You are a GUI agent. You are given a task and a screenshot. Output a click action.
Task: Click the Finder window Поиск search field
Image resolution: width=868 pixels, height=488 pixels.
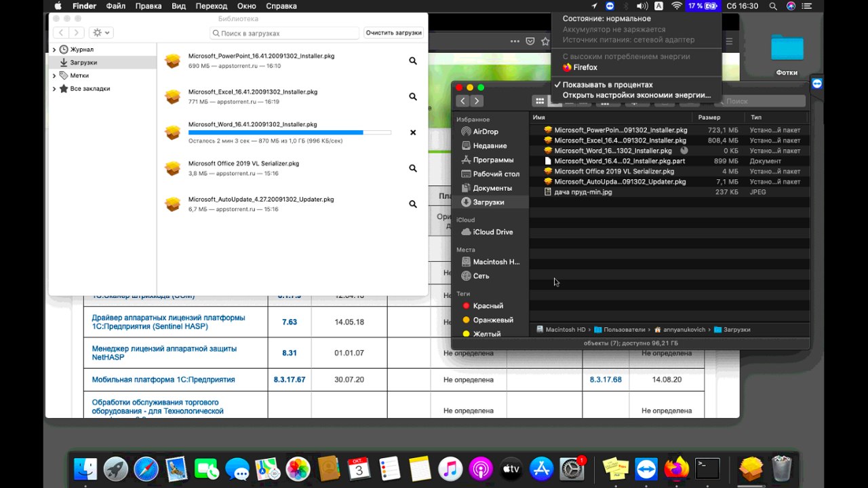[x=760, y=101]
